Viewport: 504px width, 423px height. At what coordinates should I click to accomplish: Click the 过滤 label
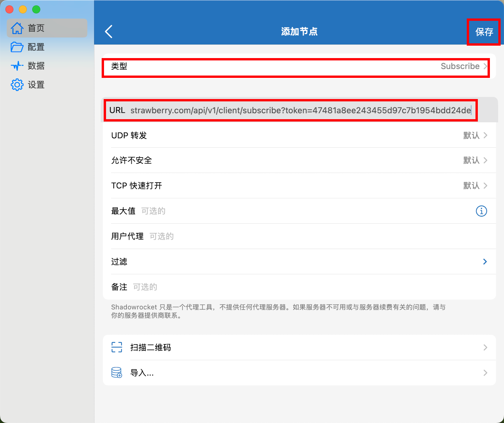pos(119,262)
